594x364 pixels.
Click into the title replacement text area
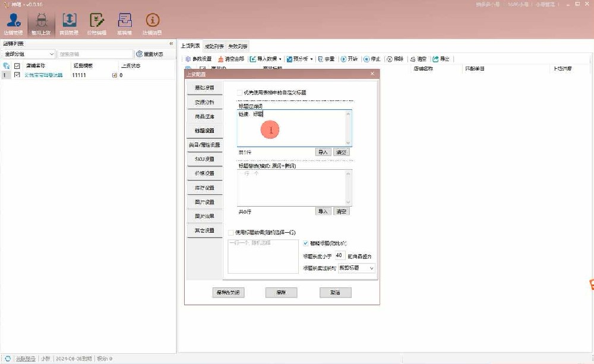291,188
